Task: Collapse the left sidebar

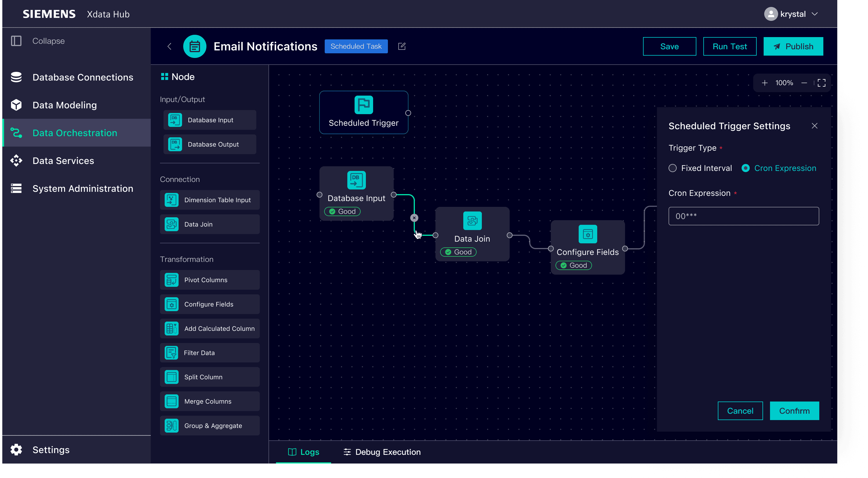Action: [16, 41]
